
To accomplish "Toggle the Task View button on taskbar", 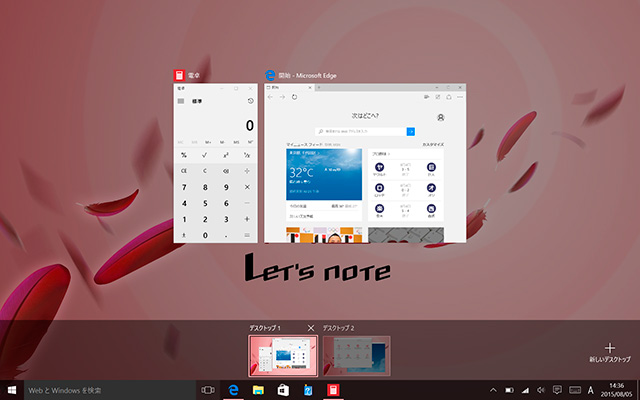I will pyautogui.click(x=208, y=390).
